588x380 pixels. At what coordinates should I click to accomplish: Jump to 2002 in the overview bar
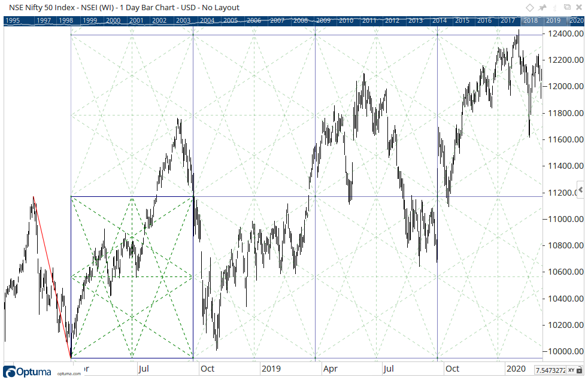tap(159, 20)
